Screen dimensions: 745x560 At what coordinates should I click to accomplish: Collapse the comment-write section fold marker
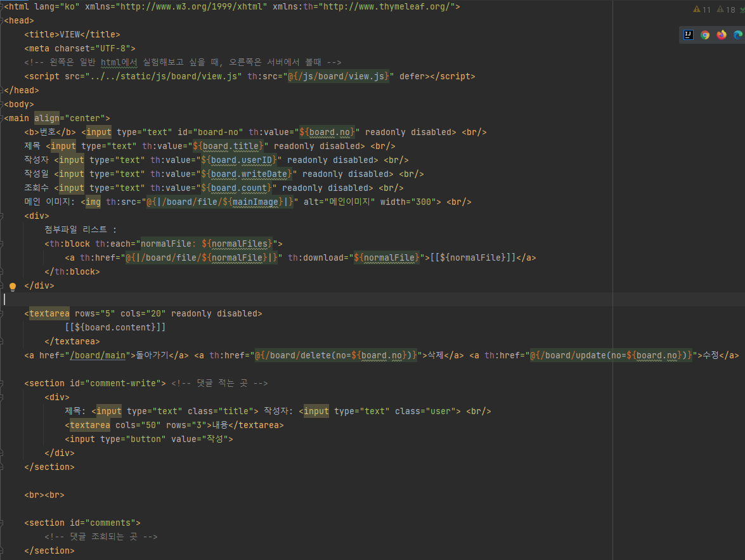click(2, 383)
